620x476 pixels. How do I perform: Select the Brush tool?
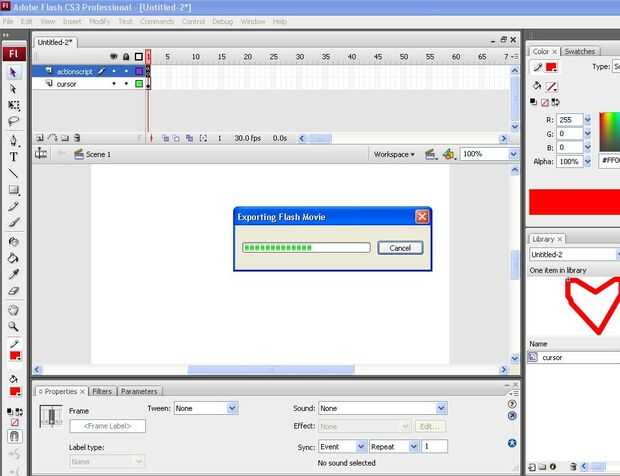click(14, 222)
